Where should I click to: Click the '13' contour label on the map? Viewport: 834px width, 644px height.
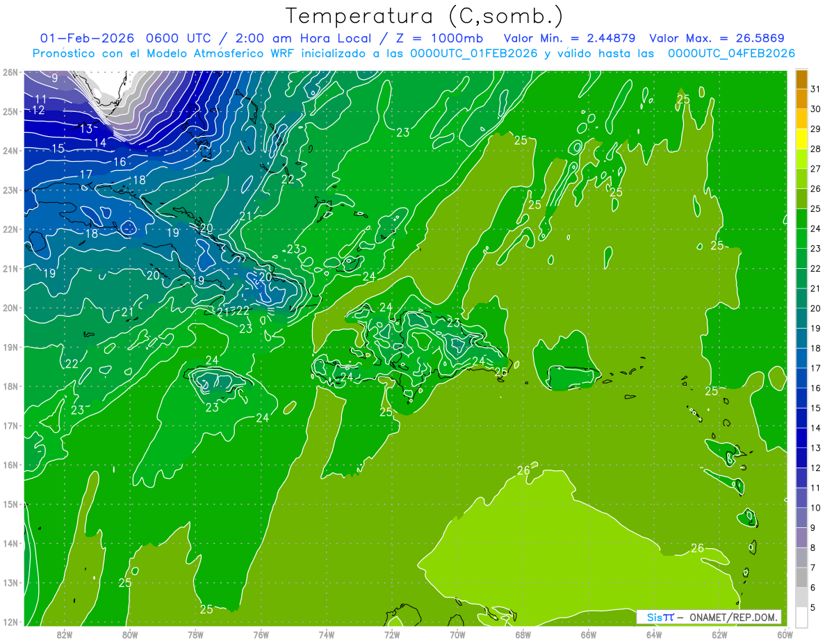pos(85,129)
